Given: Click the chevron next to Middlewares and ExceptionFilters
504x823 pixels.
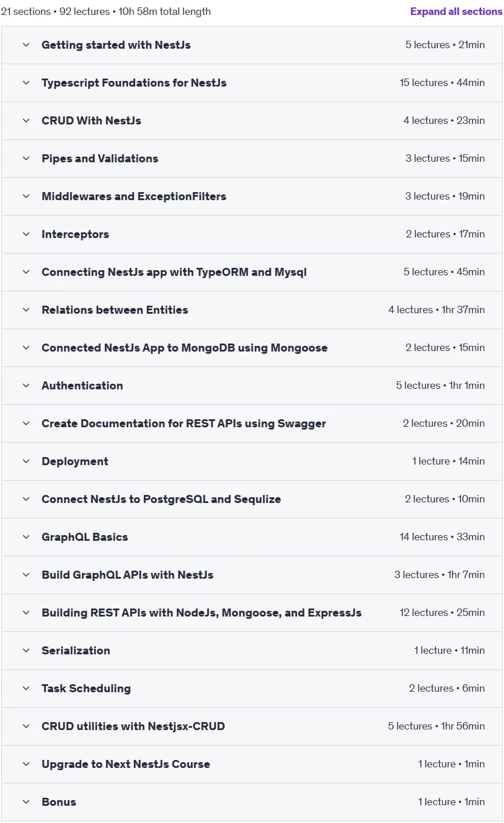Looking at the screenshot, I should click(x=26, y=196).
